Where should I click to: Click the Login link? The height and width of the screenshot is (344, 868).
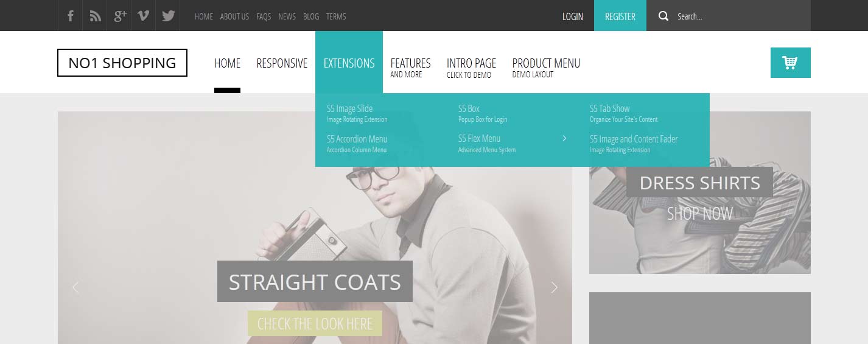573,16
